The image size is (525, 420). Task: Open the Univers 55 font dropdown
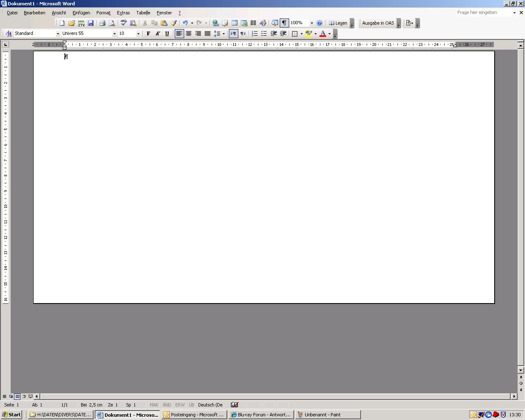[114, 34]
